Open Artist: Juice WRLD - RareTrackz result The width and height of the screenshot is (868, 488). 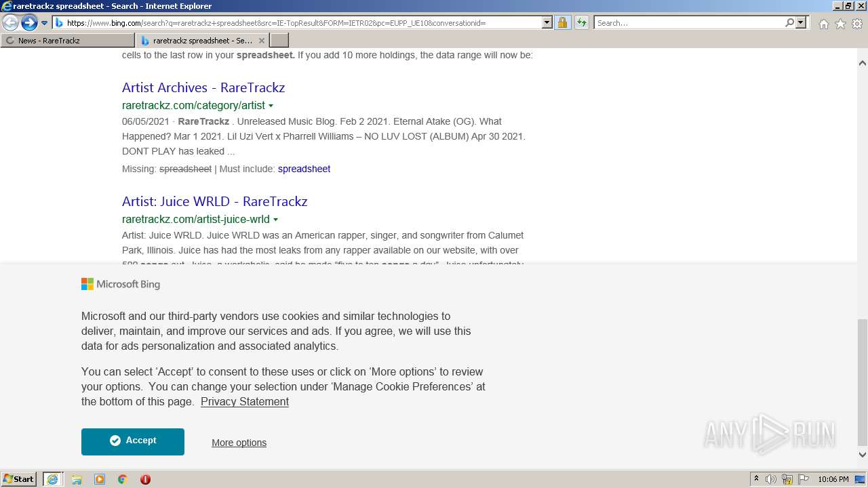click(x=214, y=201)
